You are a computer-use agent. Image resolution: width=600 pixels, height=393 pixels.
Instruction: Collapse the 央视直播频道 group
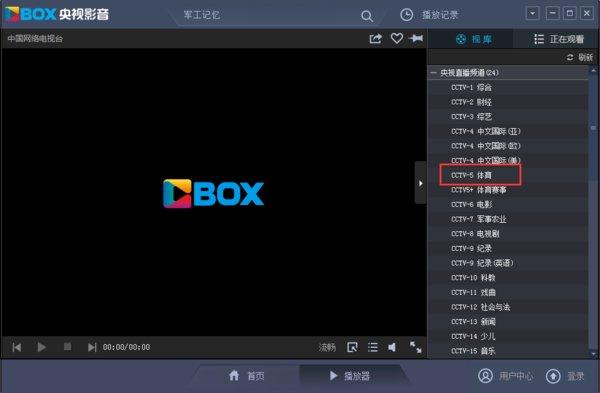pos(433,72)
